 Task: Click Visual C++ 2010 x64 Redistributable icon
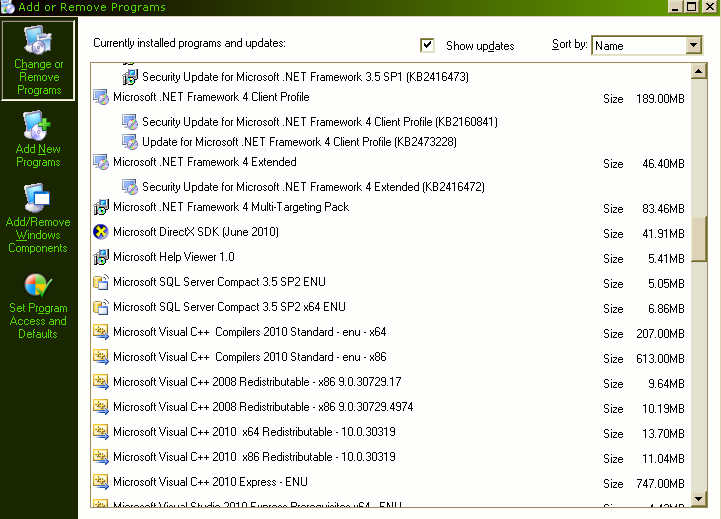[x=101, y=432]
